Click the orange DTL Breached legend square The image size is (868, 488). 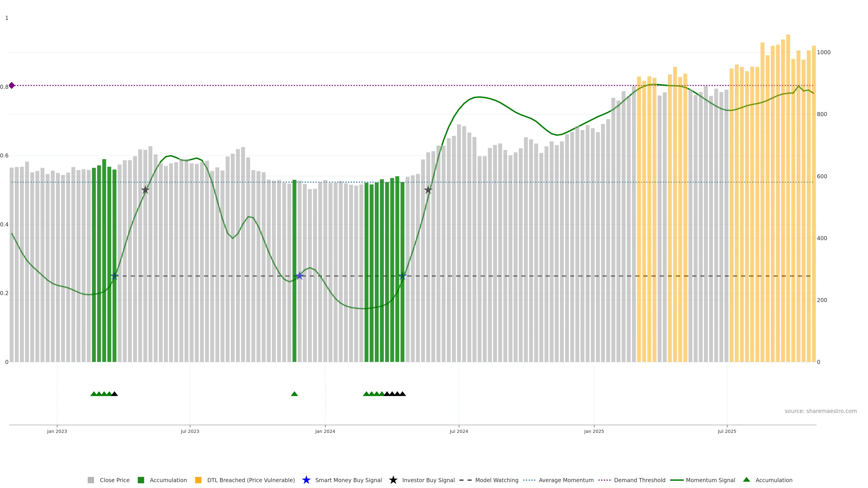(198, 480)
